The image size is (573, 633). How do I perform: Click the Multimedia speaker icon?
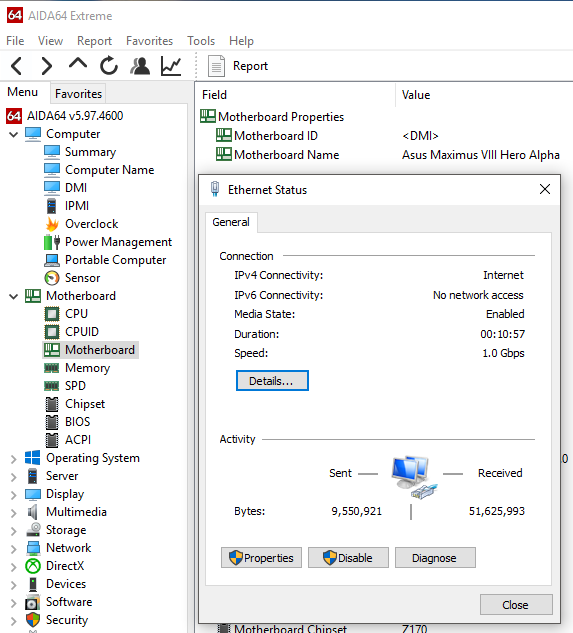tap(33, 512)
